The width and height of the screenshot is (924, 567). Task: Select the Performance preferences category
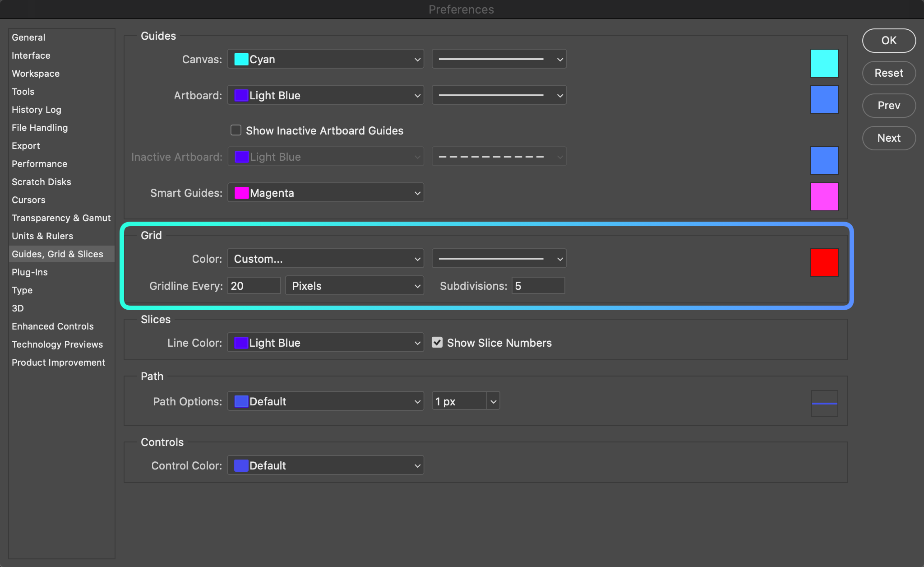click(x=40, y=164)
